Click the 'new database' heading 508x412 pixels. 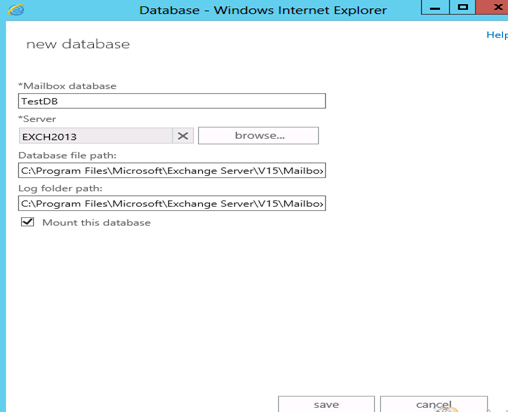pos(78,44)
